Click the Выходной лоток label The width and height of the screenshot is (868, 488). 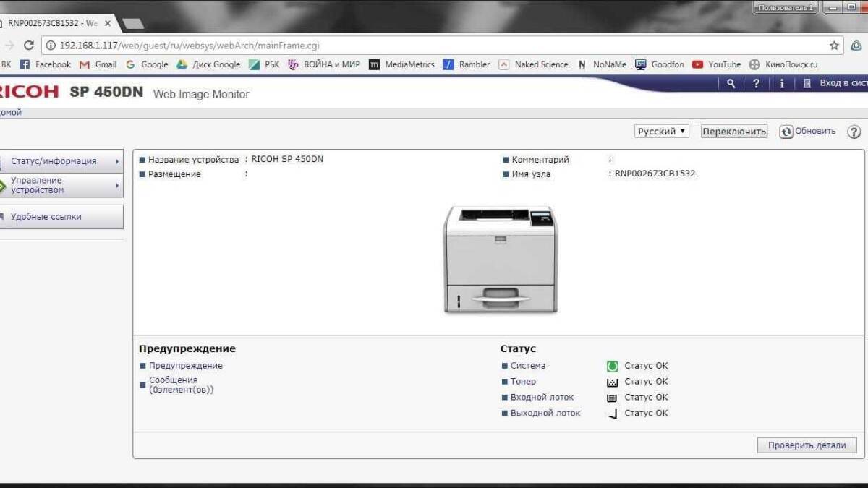[545, 414]
